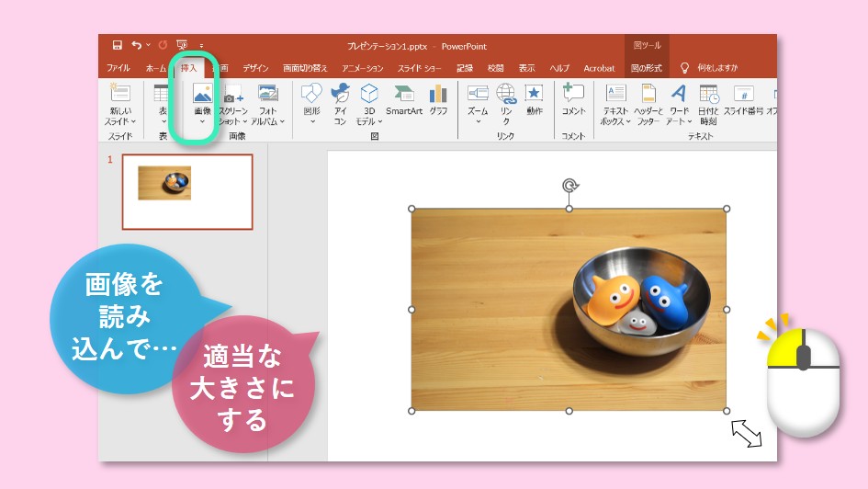This screenshot has width=868, height=489.
Task: Select slide 1 thumbnail in the panel
Action: coord(187,191)
